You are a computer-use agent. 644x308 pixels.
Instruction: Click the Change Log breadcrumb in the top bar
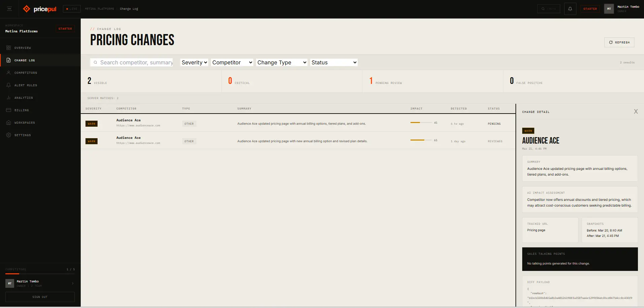click(x=129, y=9)
